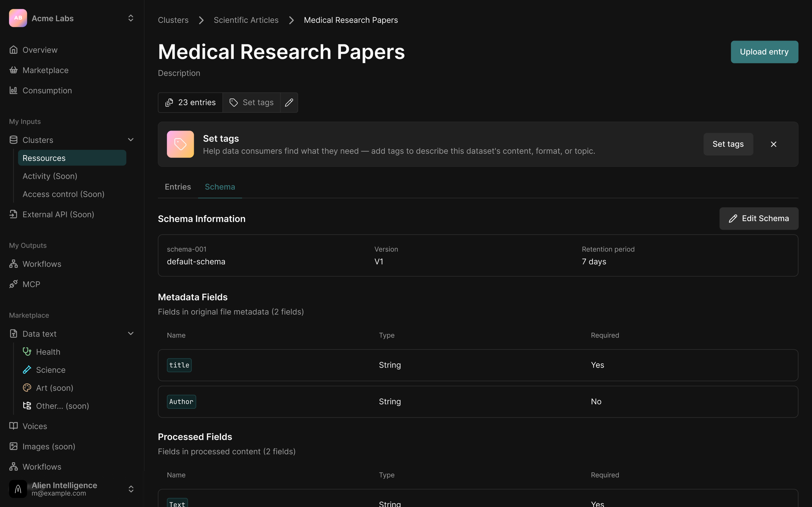Select the Health stethoscope icon

pyautogui.click(x=27, y=352)
